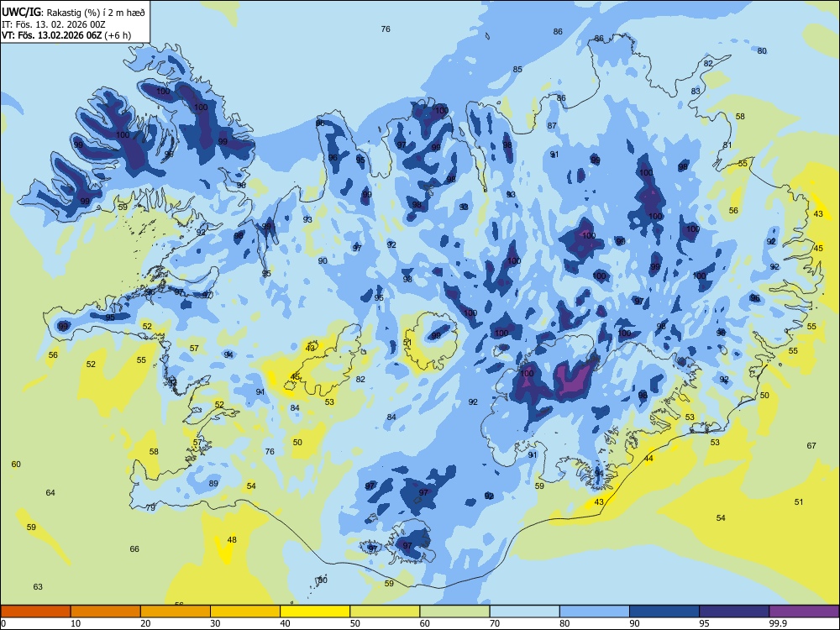Click the humidity value 81 on the map
The image size is (840, 630).
pos(727,145)
